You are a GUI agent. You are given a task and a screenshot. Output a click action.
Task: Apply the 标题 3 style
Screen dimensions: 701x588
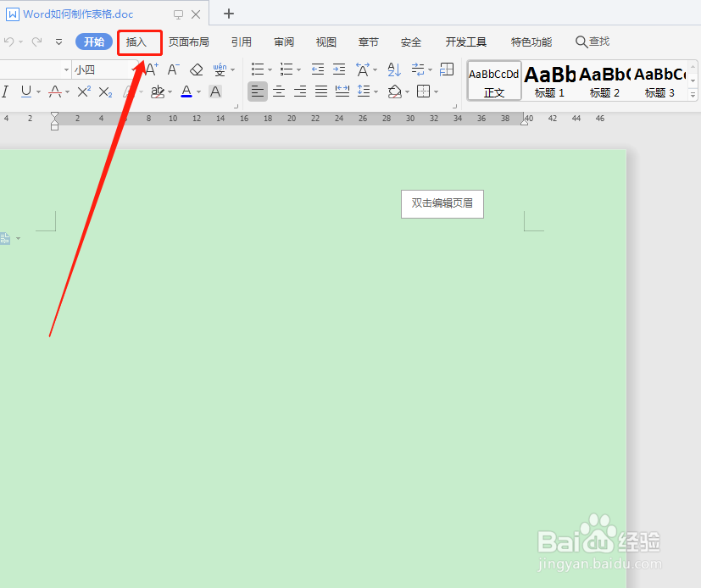pos(659,80)
